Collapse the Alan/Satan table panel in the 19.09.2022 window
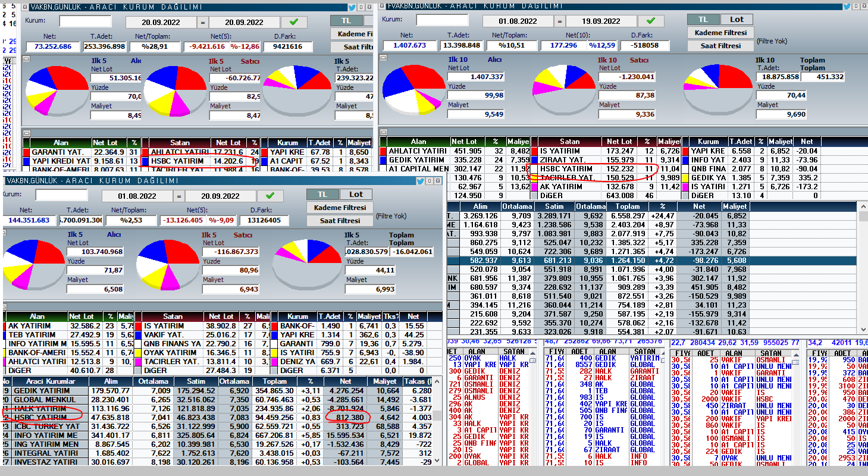868x476 pixels. 383,131
